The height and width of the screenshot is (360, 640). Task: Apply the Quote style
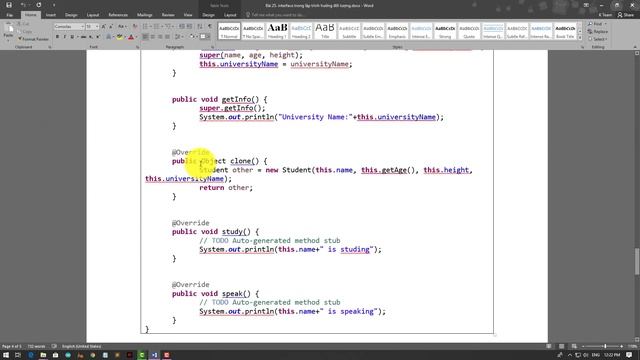pos(469,31)
